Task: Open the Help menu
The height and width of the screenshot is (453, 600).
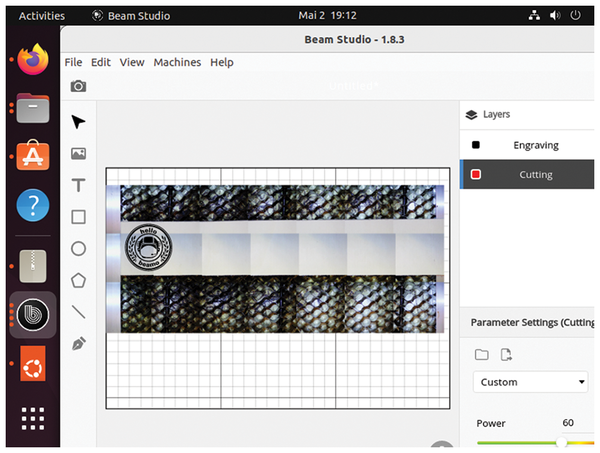Action: click(222, 62)
